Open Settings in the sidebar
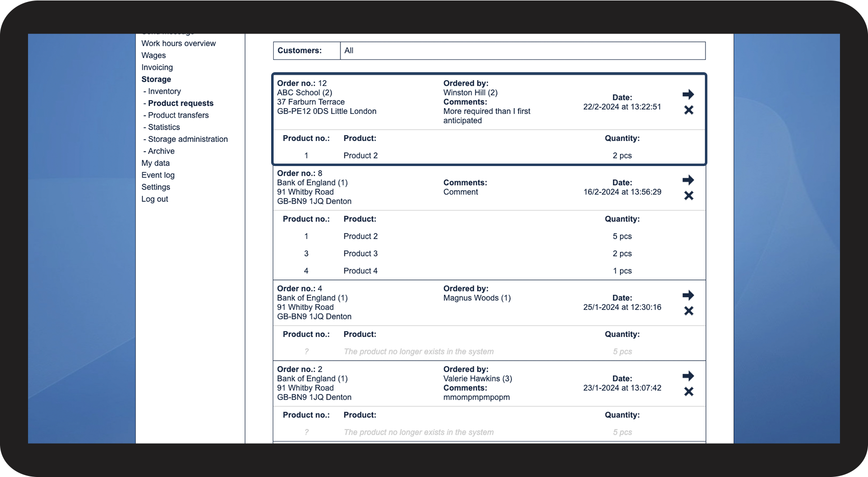868x477 pixels. [156, 187]
